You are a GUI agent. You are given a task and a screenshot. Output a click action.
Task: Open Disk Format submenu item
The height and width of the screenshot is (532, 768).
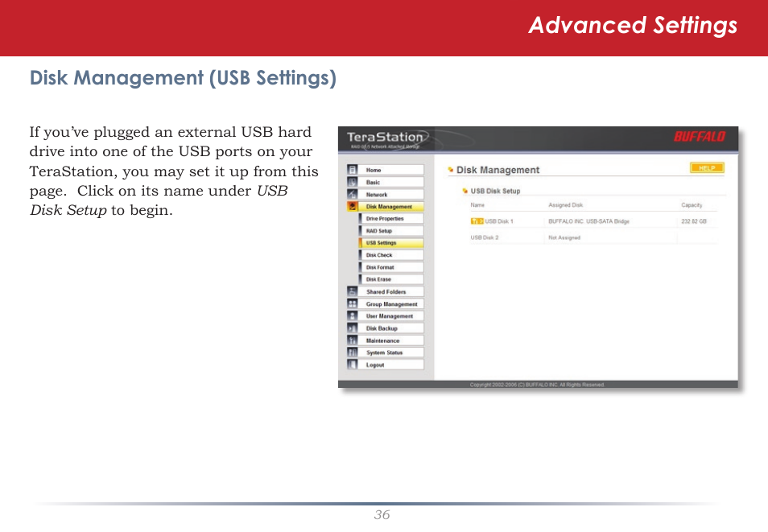point(391,267)
